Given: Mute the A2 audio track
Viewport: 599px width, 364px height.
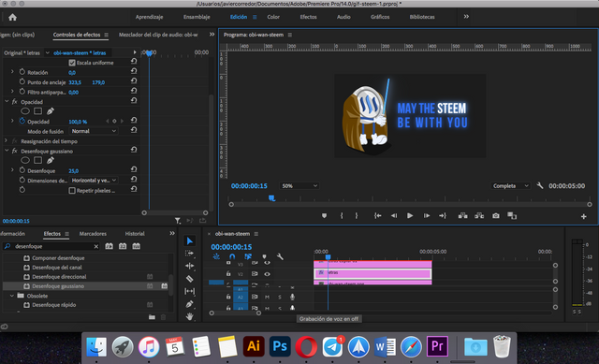Looking at the screenshot, I should pos(267,297).
